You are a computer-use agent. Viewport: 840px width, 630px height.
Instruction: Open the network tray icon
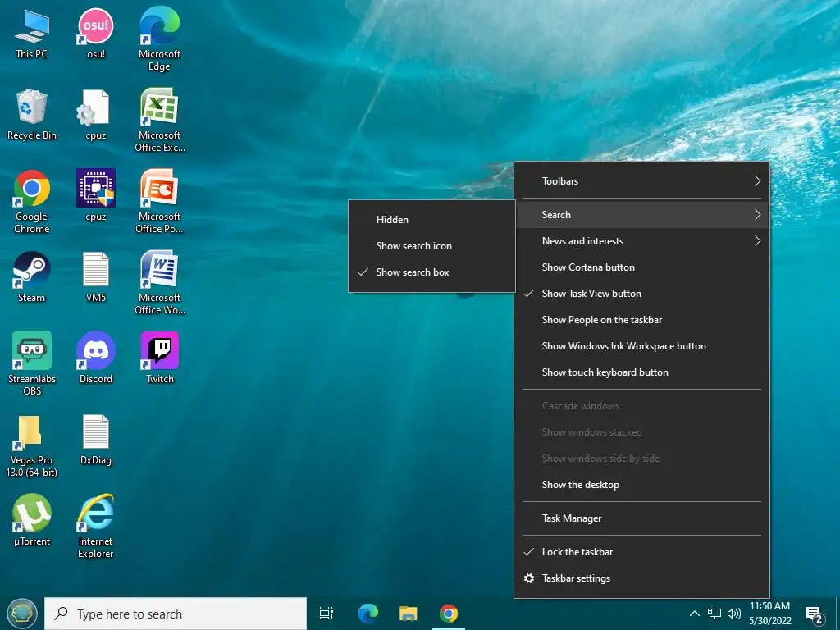(714, 614)
